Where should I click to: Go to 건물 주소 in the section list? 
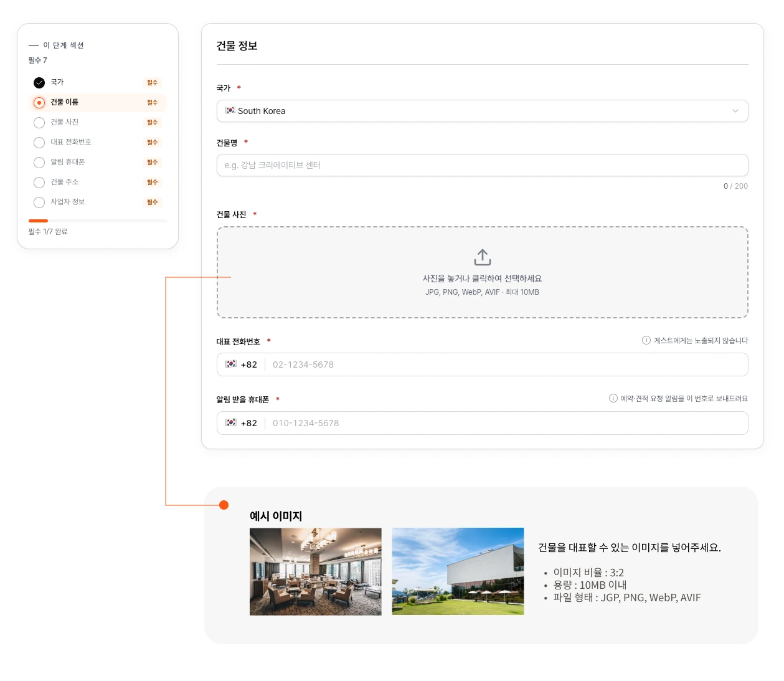coord(98,182)
